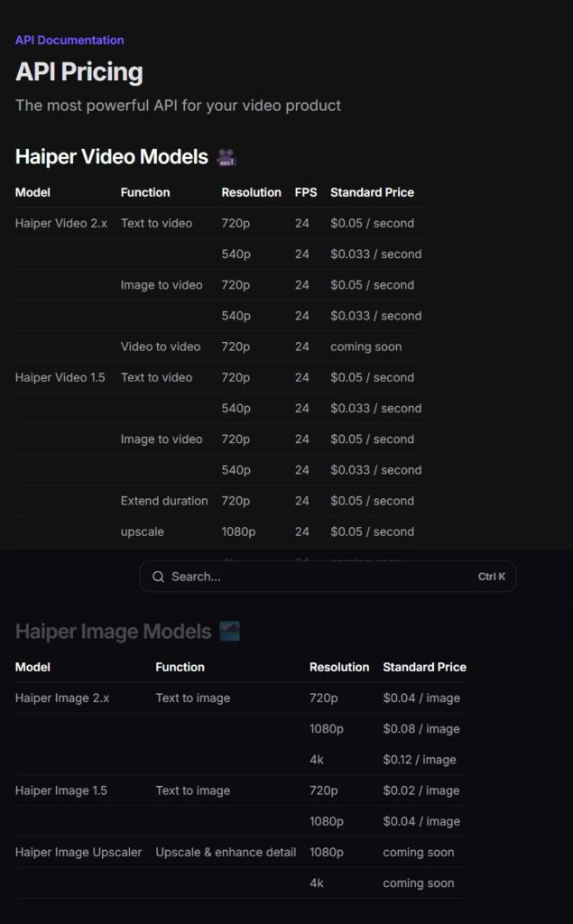Select the Haiper Video Models heading
The width and height of the screenshot is (573, 924).
pyautogui.click(x=111, y=157)
